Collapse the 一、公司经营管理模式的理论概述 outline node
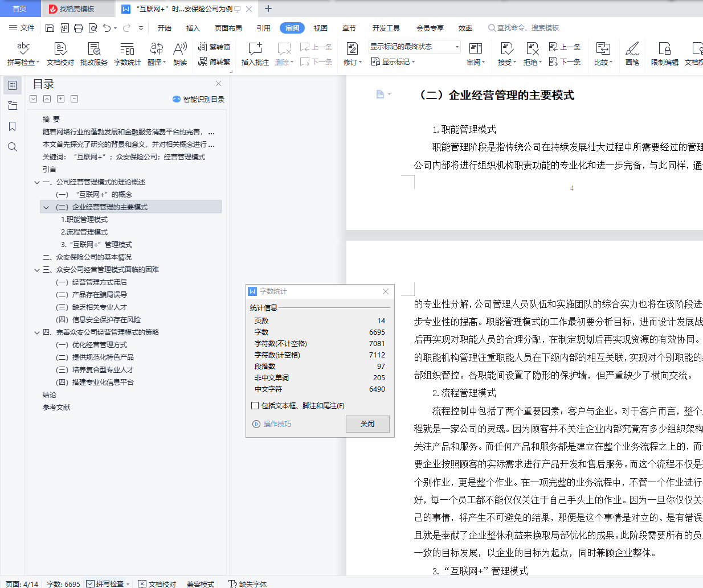 (x=37, y=182)
